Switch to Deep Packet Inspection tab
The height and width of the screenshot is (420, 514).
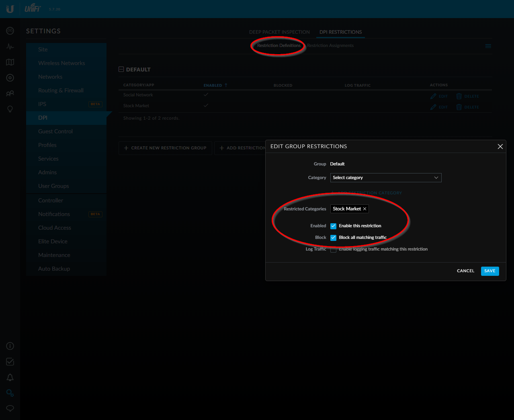coord(279,32)
